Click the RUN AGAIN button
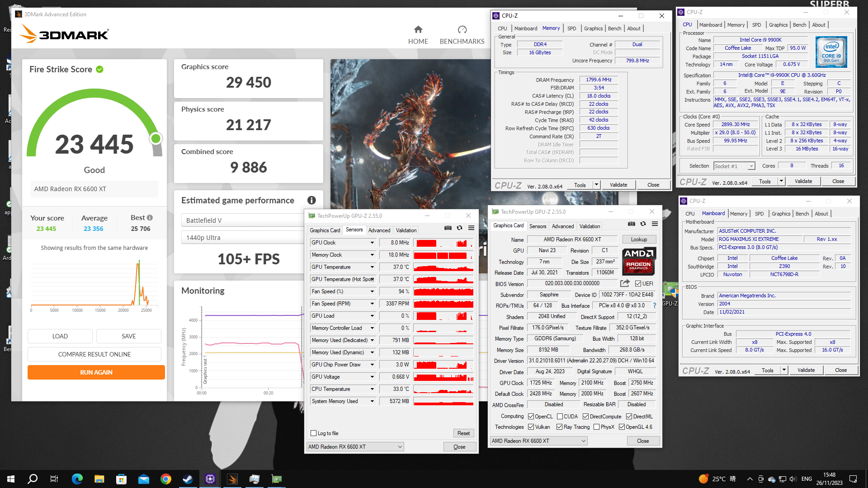This screenshot has width=868, height=488. click(96, 372)
